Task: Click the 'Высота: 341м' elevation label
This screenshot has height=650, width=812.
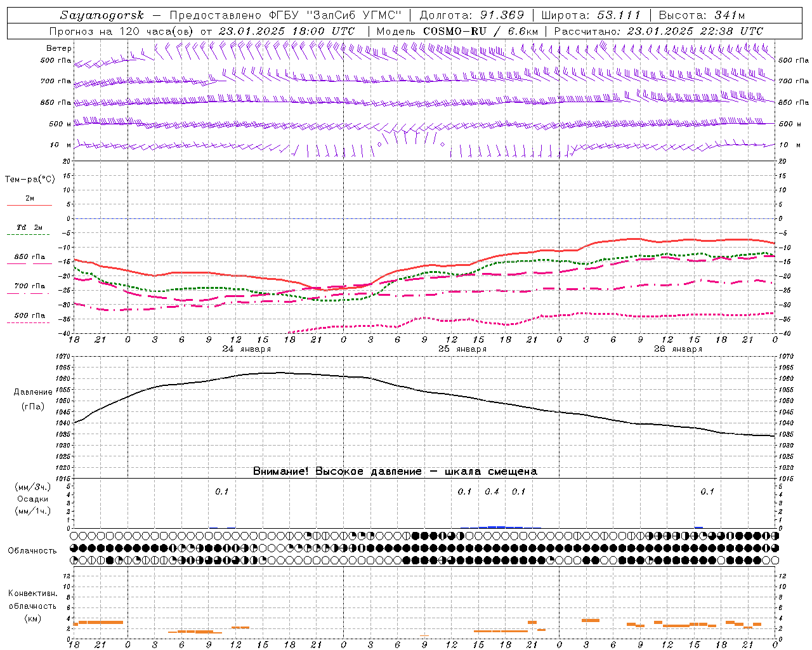Action: point(702,15)
